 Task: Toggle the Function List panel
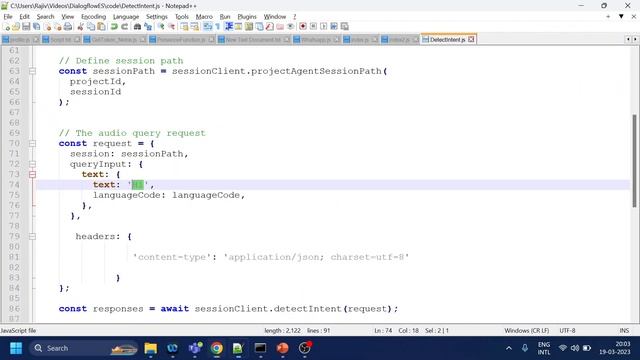click(269, 27)
